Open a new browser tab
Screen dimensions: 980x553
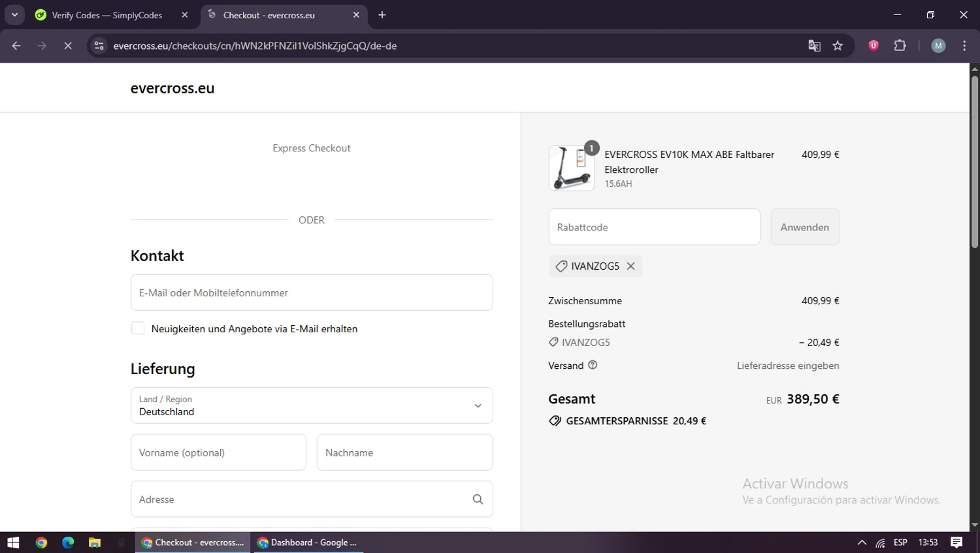click(x=382, y=15)
